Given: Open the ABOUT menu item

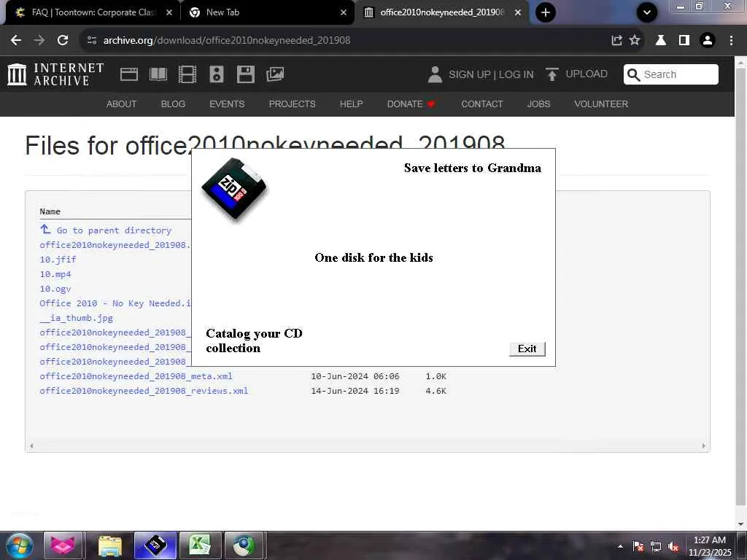Looking at the screenshot, I should 121,104.
